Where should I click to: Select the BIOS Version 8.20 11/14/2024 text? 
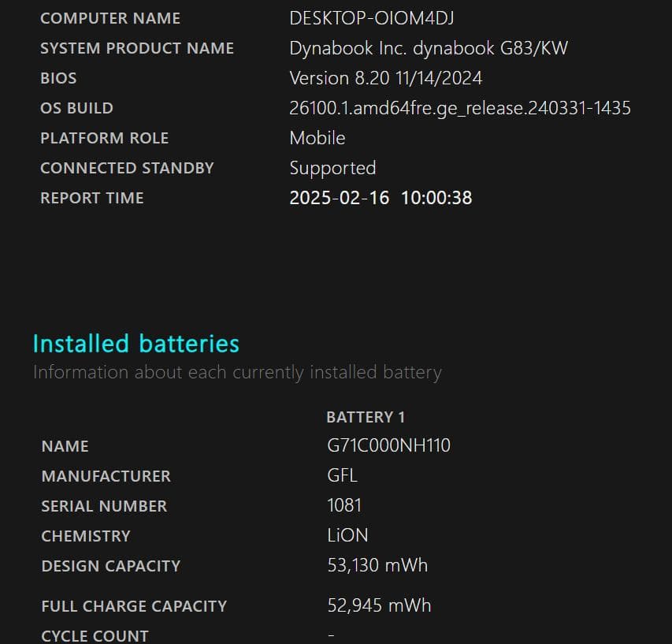(x=387, y=78)
